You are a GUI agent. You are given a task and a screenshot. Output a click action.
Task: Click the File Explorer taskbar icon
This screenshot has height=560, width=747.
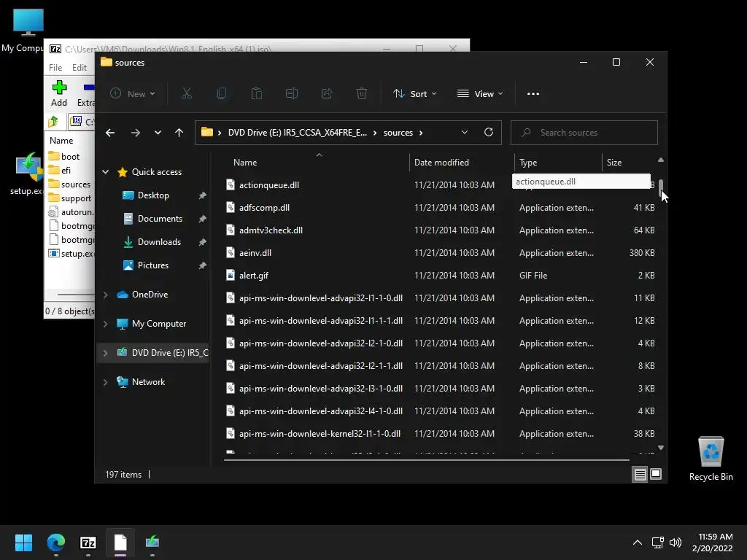click(x=120, y=542)
